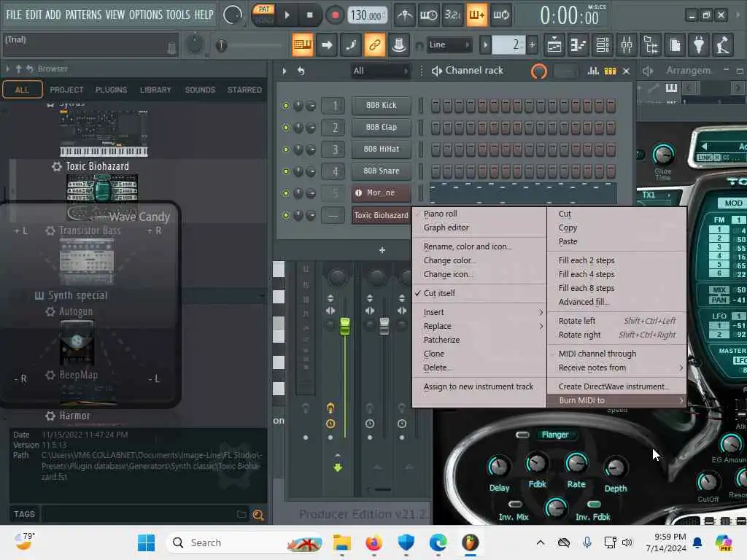Switch to Browser SOUNDS tab
Image resolution: width=747 pixels, height=560 pixels.
pos(200,90)
